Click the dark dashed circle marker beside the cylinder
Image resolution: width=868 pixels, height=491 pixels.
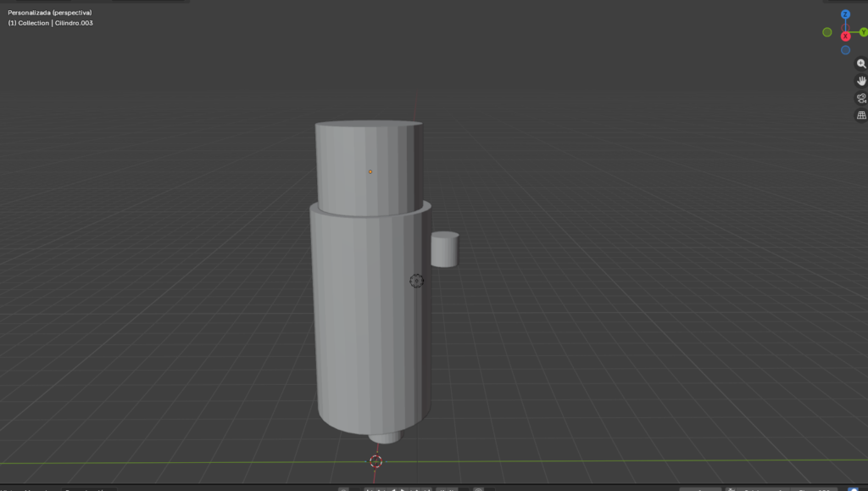click(x=416, y=281)
